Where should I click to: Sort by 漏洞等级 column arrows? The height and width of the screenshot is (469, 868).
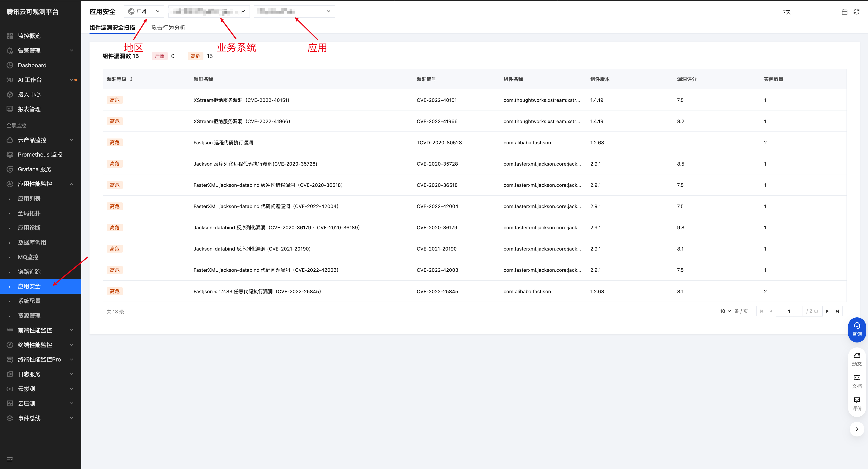(x=131, y=79)
